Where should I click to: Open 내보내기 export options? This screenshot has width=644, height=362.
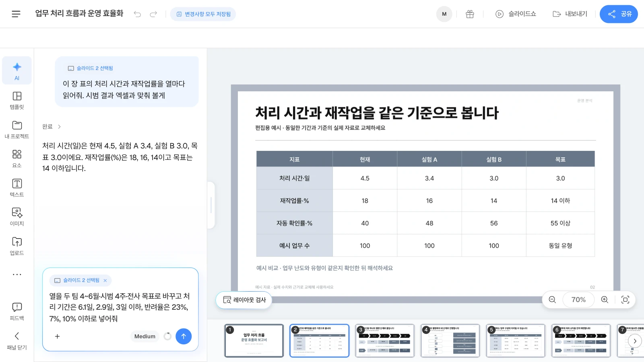coord(570,14)
